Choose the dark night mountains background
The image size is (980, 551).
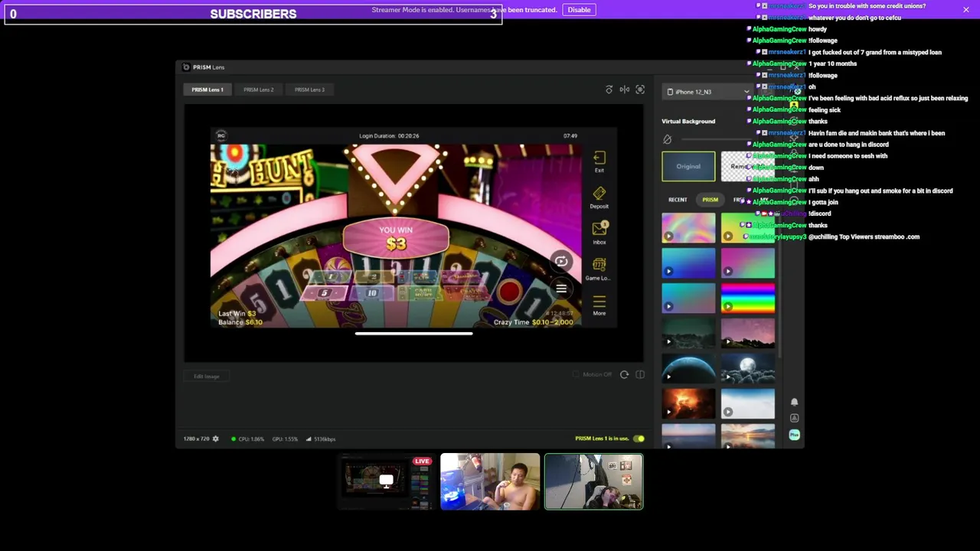tap(688, 333)
